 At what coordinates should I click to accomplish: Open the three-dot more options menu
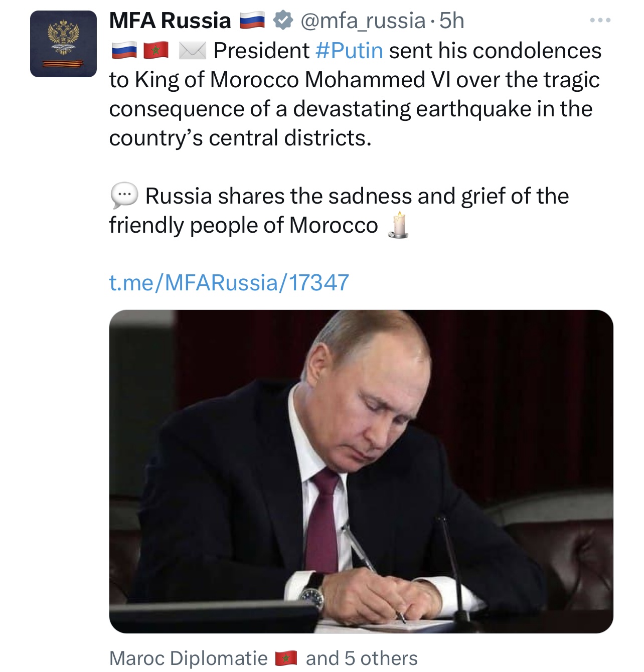pos(600,21)
